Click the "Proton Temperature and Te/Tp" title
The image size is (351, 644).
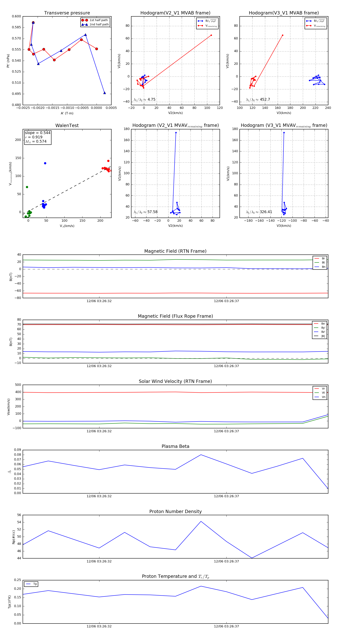[175, 576]
